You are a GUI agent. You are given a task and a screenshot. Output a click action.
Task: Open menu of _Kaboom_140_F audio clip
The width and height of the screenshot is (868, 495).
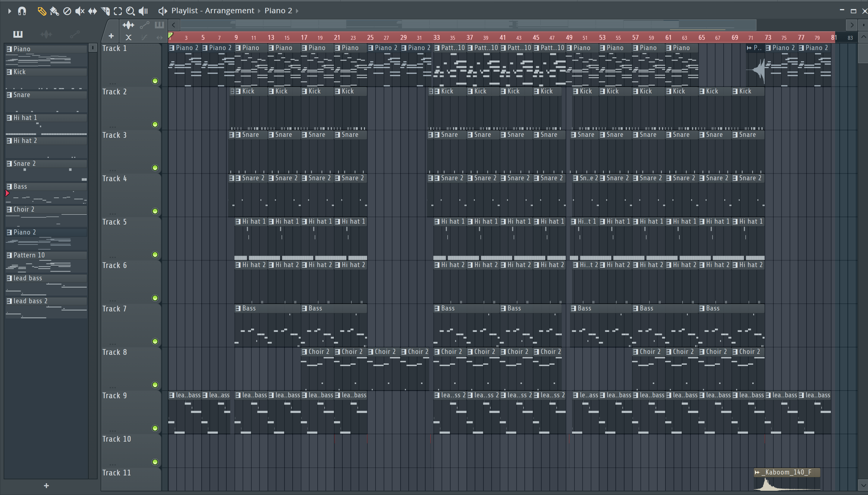pyautogui.click(x=757, y=472)
